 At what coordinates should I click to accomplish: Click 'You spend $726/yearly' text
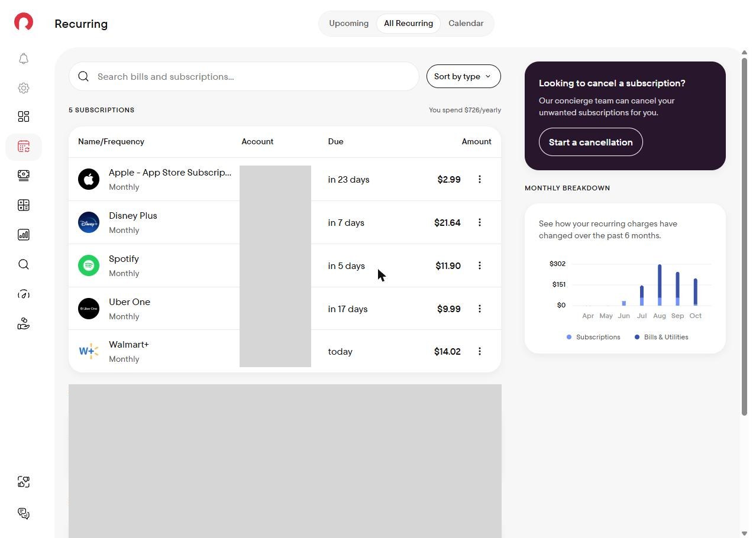tap(465, 110)
